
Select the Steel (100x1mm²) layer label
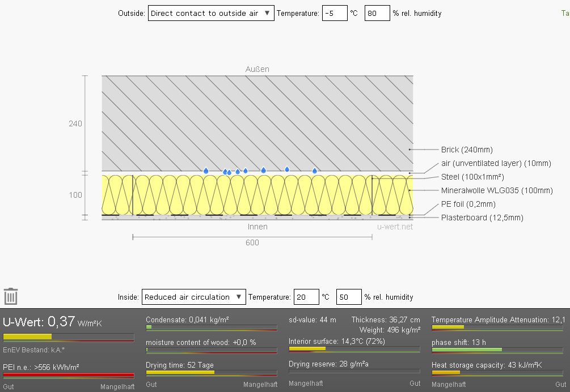click(x=472, y=177)
